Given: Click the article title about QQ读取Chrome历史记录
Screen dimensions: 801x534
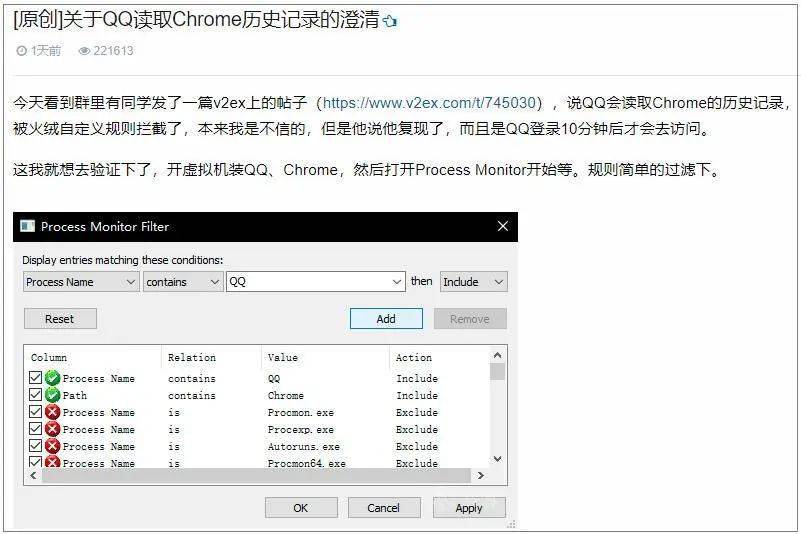Looking at the screenshot, I should point(196,19).
